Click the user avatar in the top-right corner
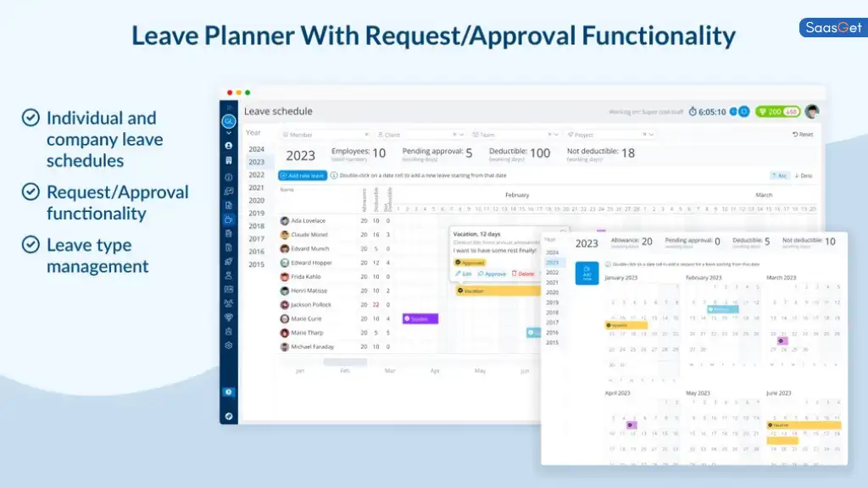This screenshot has height=488, width=868. pos(811,111)
